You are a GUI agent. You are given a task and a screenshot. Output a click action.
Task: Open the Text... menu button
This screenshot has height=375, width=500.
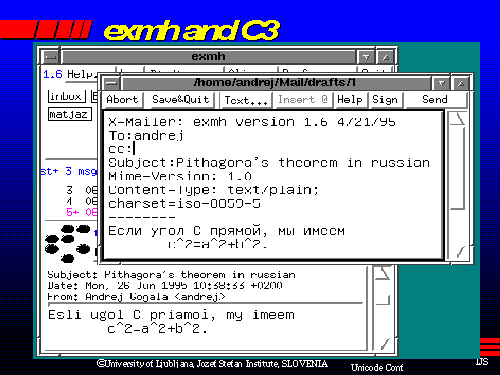(246, 100)
